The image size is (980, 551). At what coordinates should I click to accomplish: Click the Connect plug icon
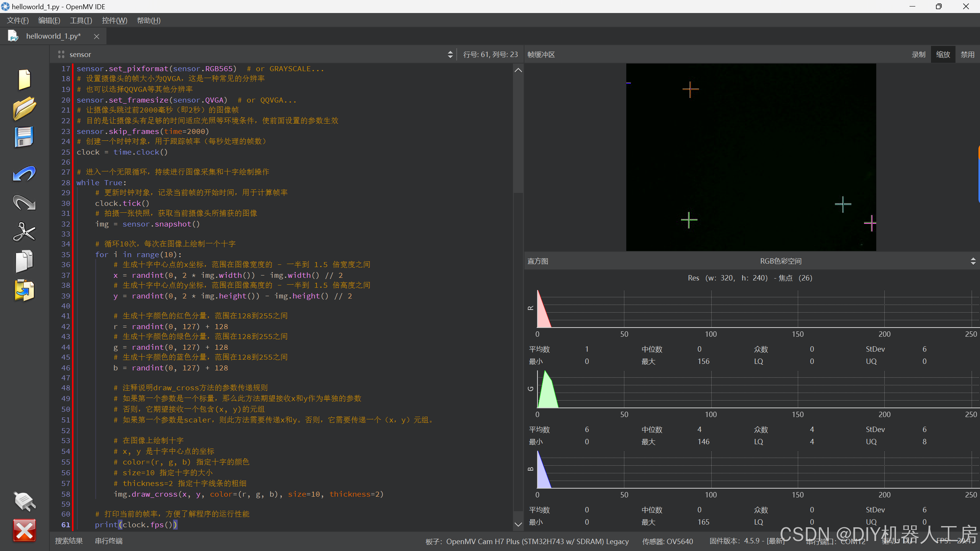point(24,501)
